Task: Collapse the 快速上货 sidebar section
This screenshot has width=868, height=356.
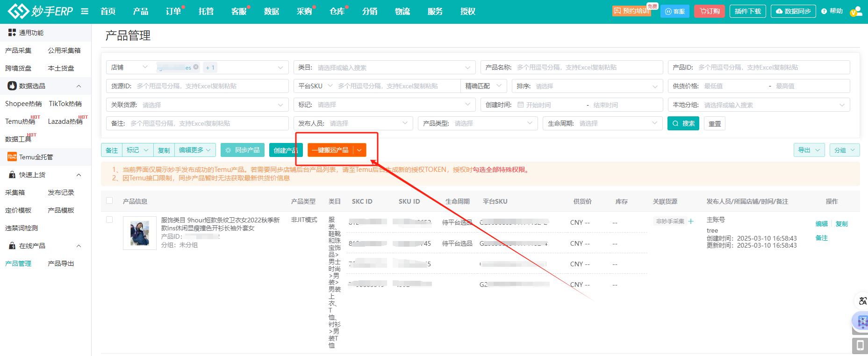Action: (x=79, y=175)
